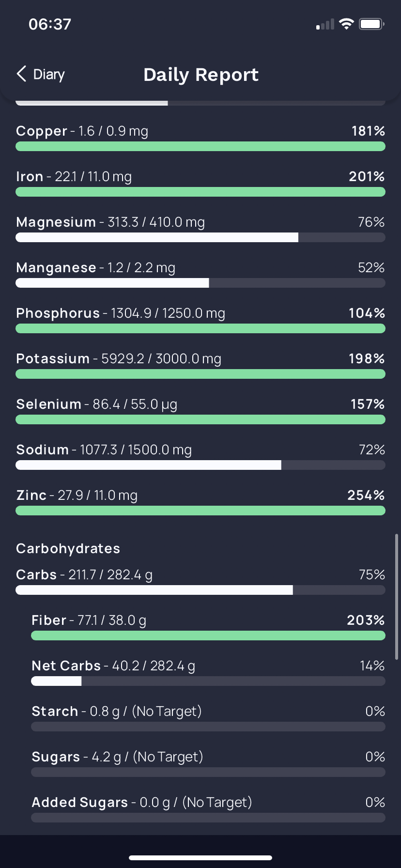Tap the Carbohydrates section header

pyautogui.click(x=68, y=548)
